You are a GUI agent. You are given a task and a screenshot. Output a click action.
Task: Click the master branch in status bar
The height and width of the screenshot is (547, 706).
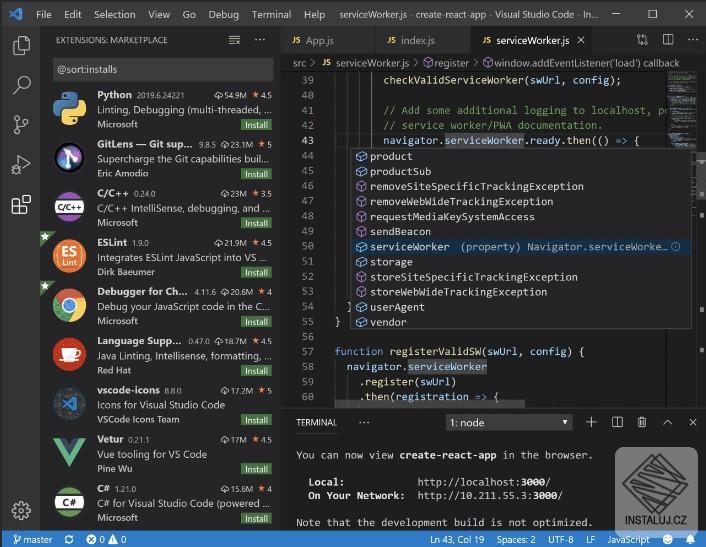click(x=33, y=539)
